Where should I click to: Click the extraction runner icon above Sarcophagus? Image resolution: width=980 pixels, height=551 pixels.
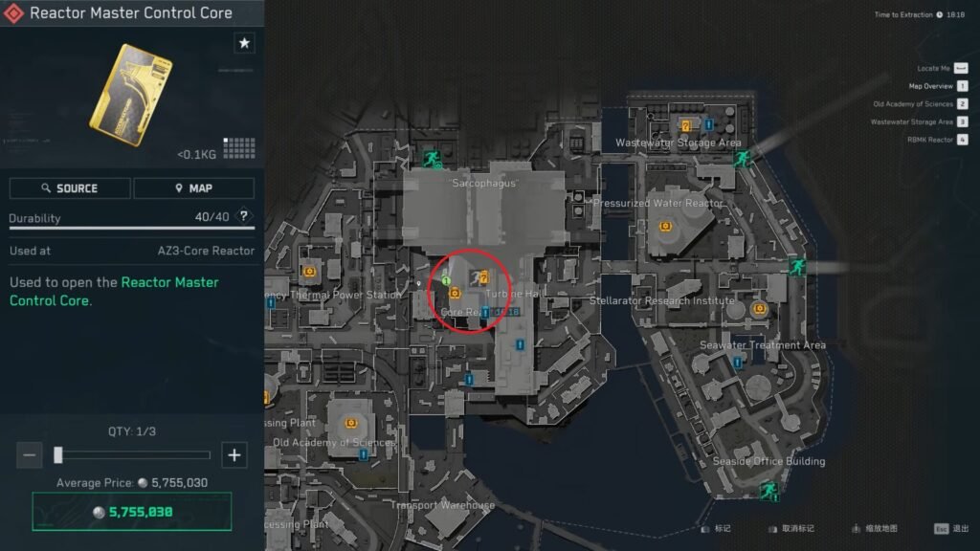[x=431, y=159]
